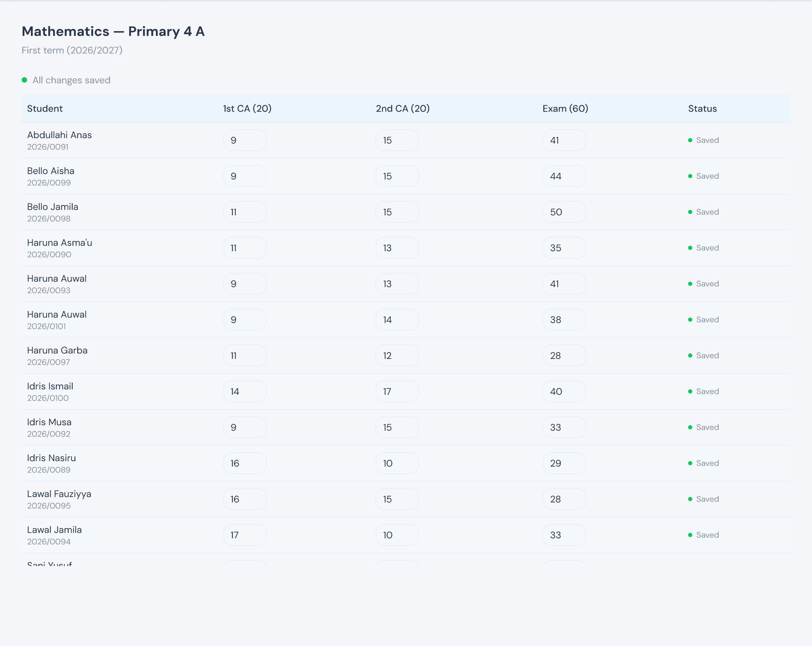Viewport: 812px width, 646px height.
Task: Click the 2nd CA (20) column header
Action: tap(403, 109)
